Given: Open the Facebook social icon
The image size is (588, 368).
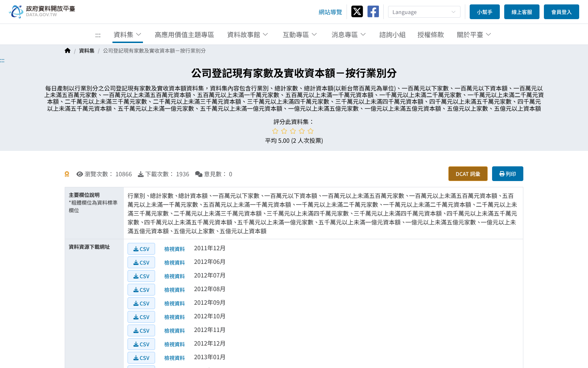Looking at the screenshot, I should click(373, 11).
